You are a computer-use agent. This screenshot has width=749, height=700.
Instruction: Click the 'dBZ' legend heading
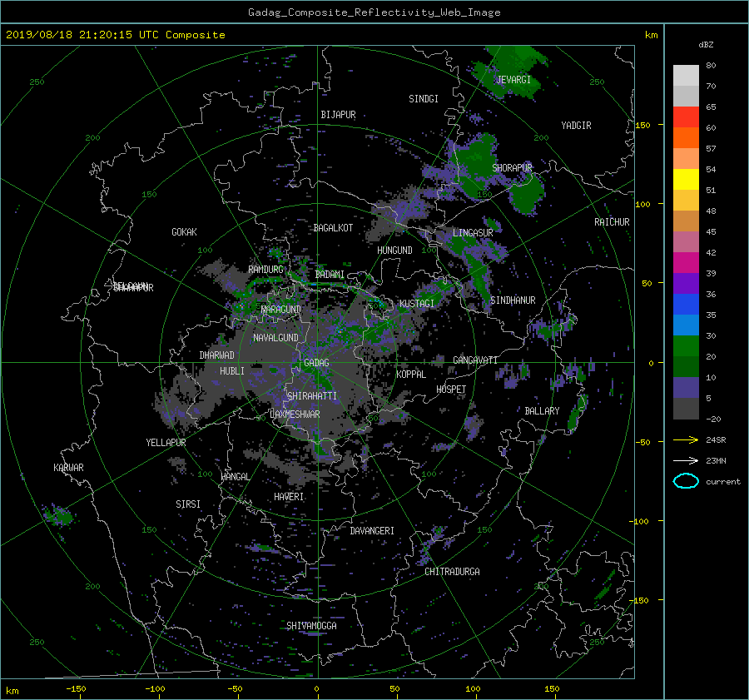click(706, 44)
